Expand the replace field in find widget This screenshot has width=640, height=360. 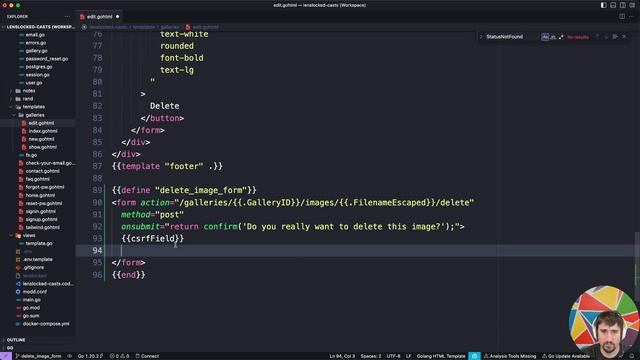pos(481,37)
